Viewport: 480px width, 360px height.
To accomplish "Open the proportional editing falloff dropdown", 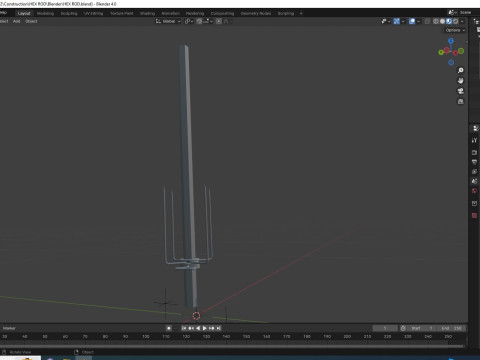I will [227, 21].
